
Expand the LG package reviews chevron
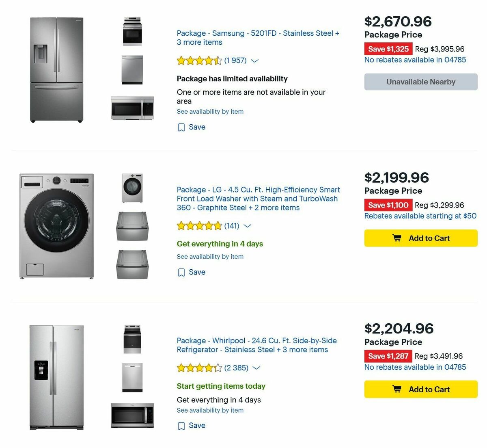pos(248,226)
